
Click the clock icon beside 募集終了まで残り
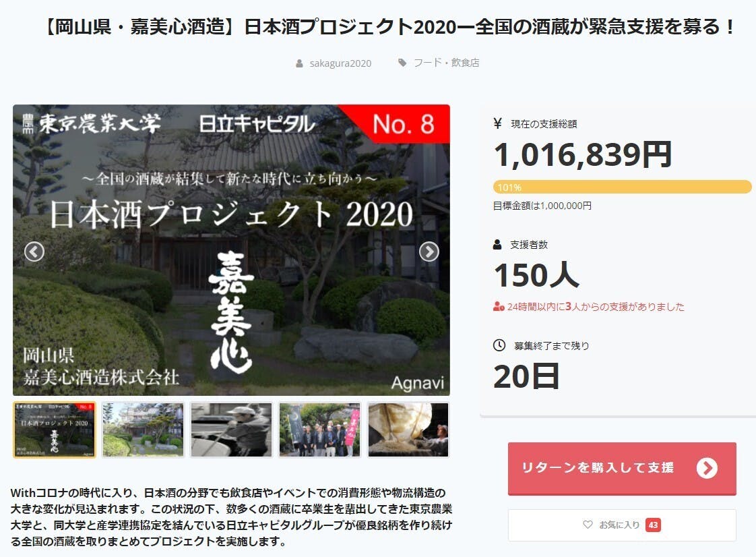pyautogui.click(x=499, y=345)
